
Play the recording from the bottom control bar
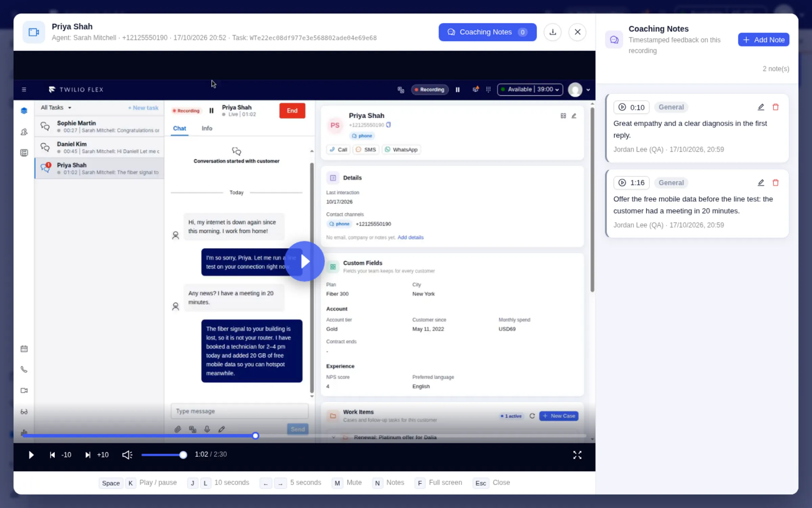pyautogui.click(x=31, y=454)
